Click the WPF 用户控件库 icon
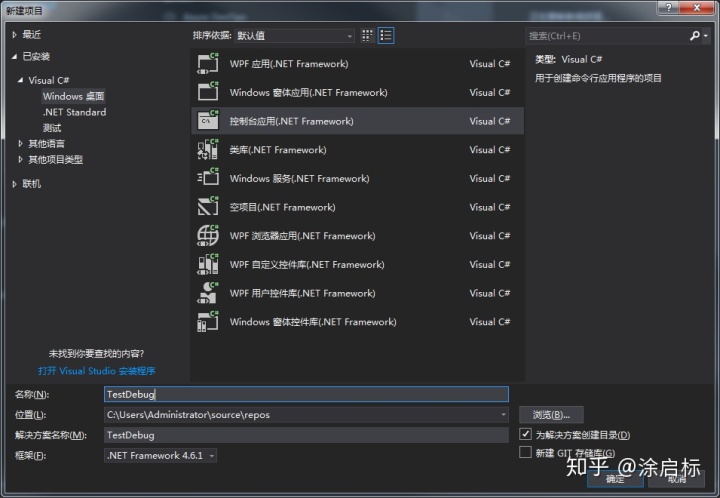This screenshot has width=720, height=498. click(208, 293)
